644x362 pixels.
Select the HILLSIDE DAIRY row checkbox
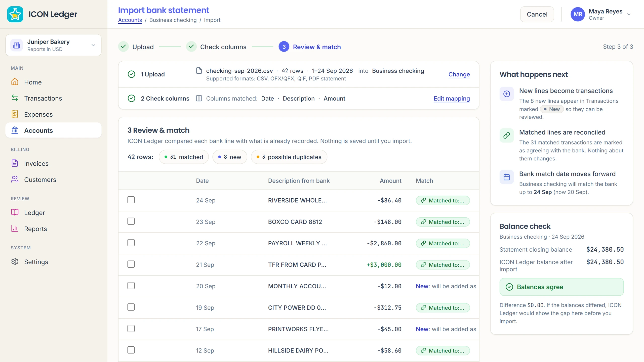pyautogui.click(x=131, y=350)
